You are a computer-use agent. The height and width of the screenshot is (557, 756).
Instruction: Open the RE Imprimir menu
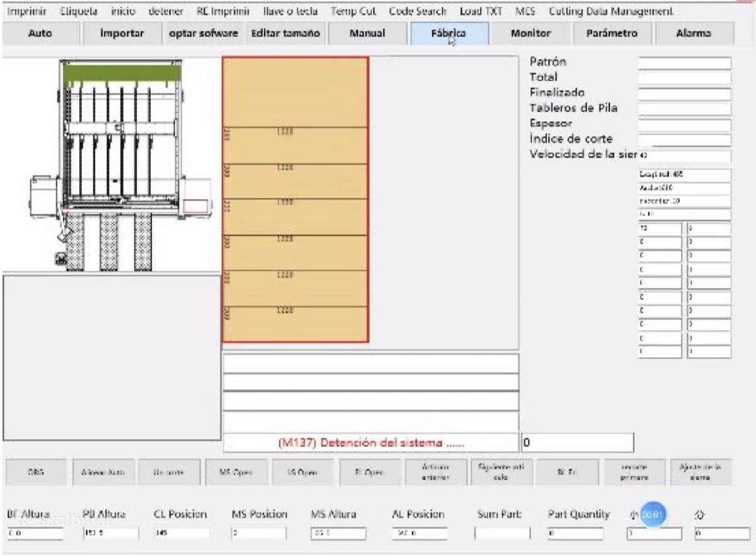point(224,11)
